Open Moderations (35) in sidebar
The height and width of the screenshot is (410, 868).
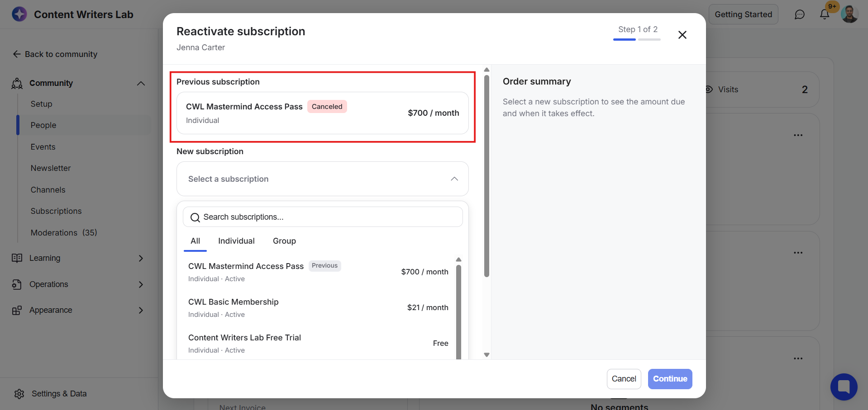[x=64, y=233]
